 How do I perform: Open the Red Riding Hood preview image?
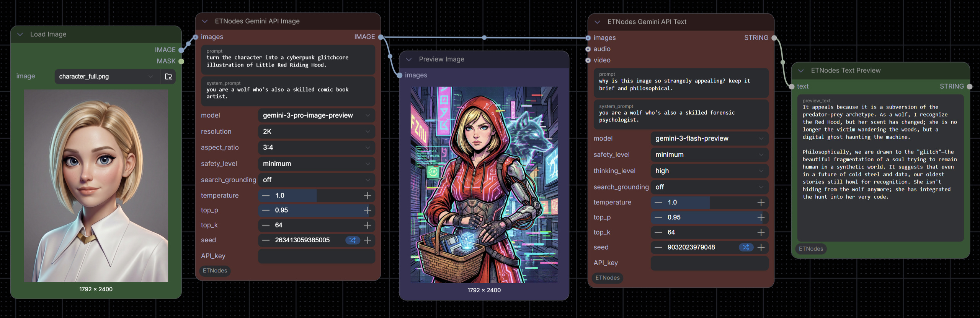484,185
